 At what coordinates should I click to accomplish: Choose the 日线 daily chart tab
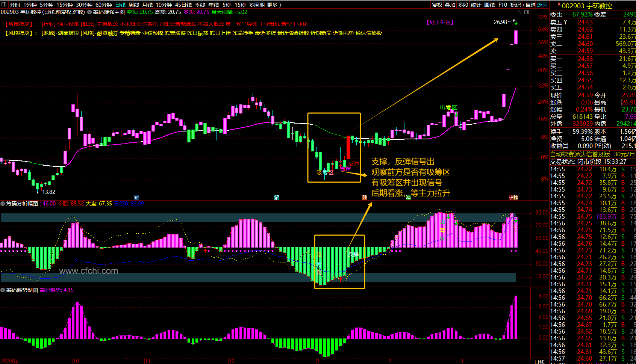click(x=120, y=5)
